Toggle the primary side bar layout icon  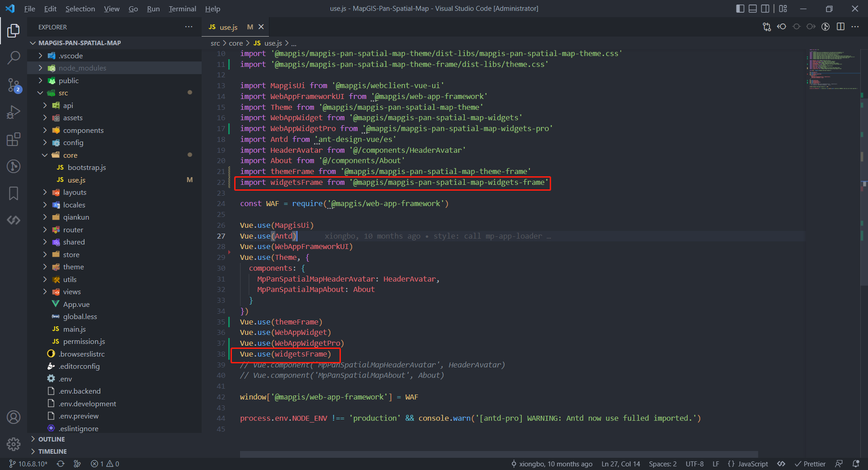(740, 9)
